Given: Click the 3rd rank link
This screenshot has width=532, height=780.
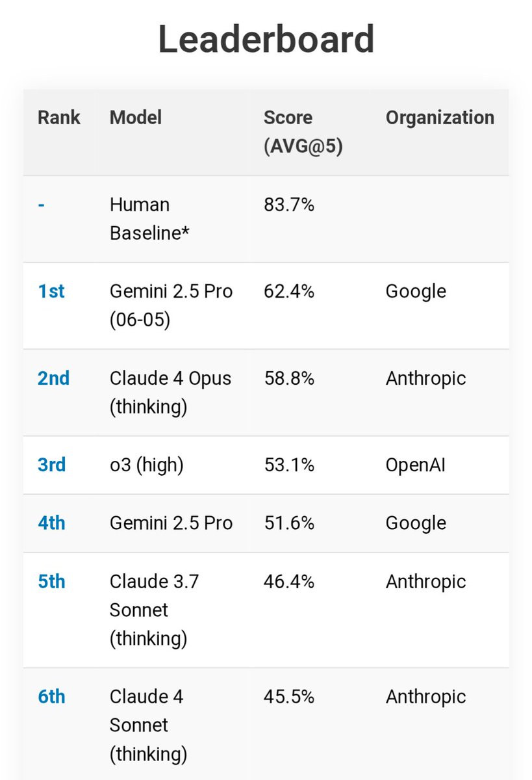Looking at the screenshot, I should click(x=52, y=465).
